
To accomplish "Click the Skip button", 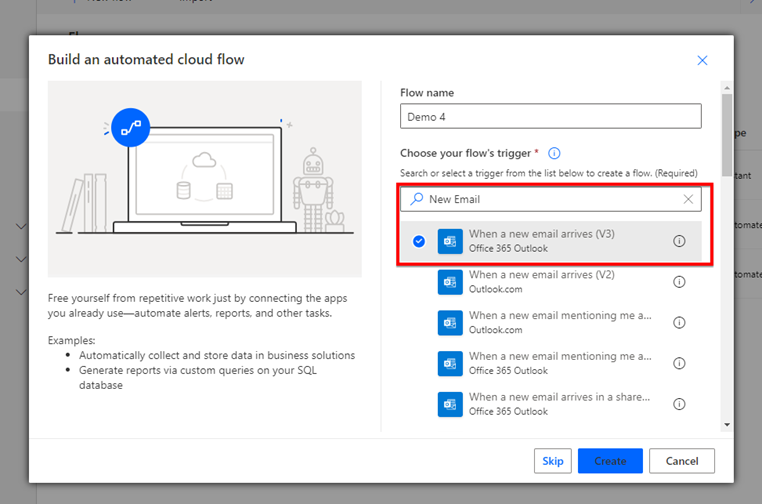I will tap(553, 461).
